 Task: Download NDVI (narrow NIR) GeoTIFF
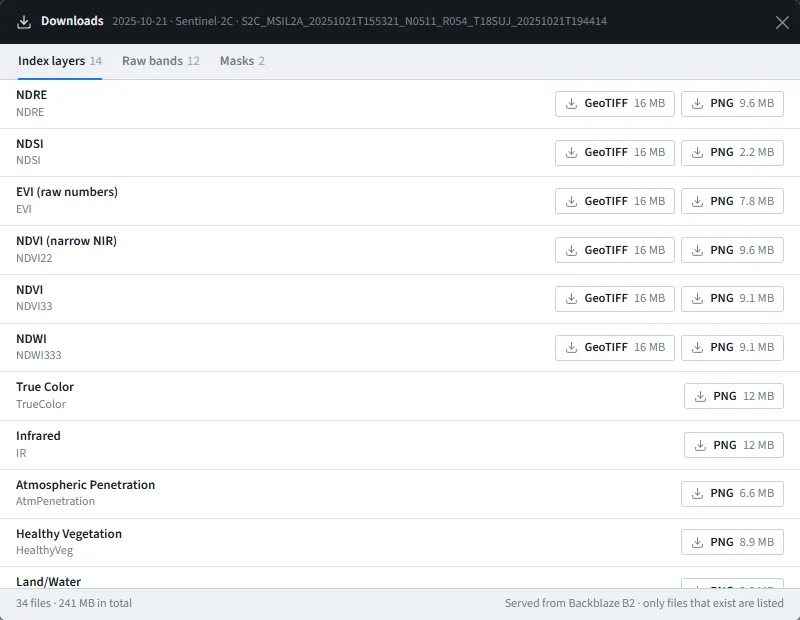click(614, 250)
